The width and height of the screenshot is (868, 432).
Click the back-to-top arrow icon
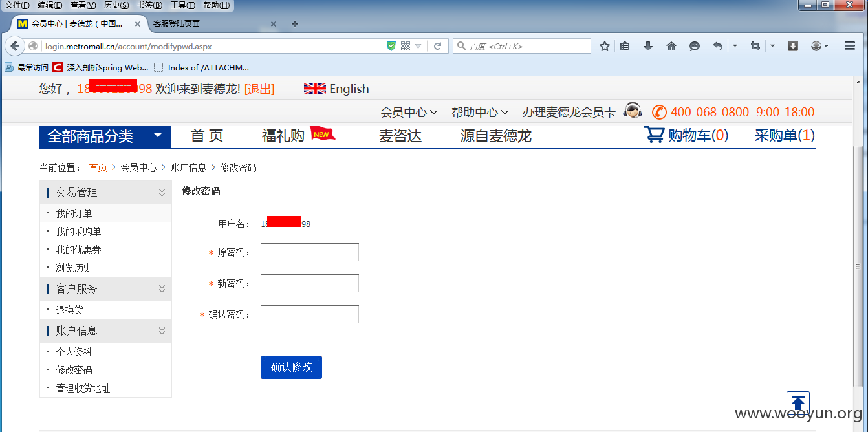(x=798, y=402)
